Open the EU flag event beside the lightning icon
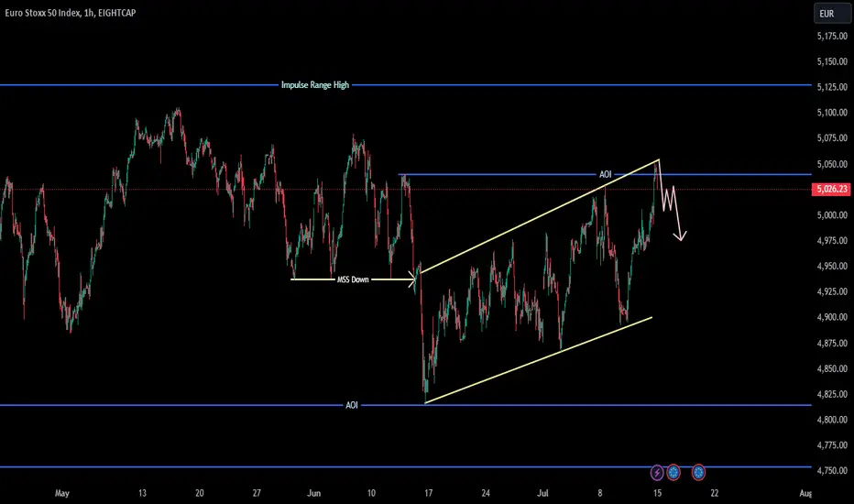Image resolution: width=854 pixels, height=504 pixels. point(673,473)
